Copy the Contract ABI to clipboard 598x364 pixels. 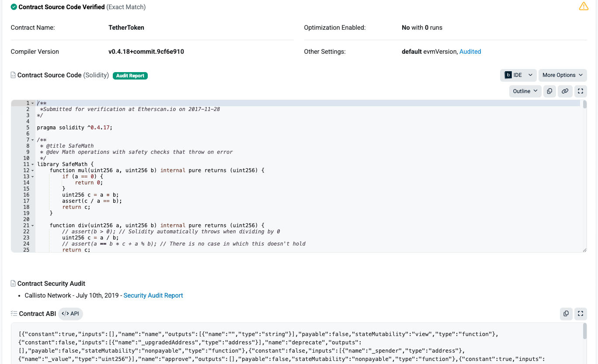pos(566,313)
